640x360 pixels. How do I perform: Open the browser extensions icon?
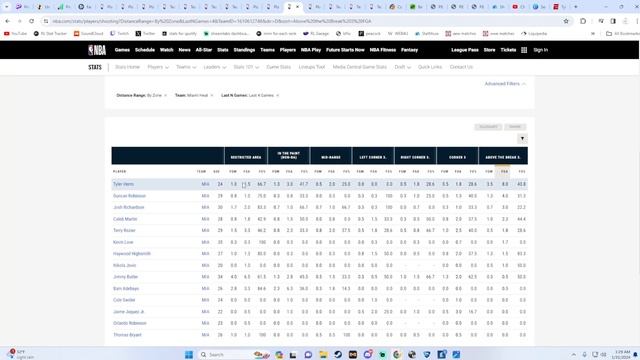coord(583,21)
